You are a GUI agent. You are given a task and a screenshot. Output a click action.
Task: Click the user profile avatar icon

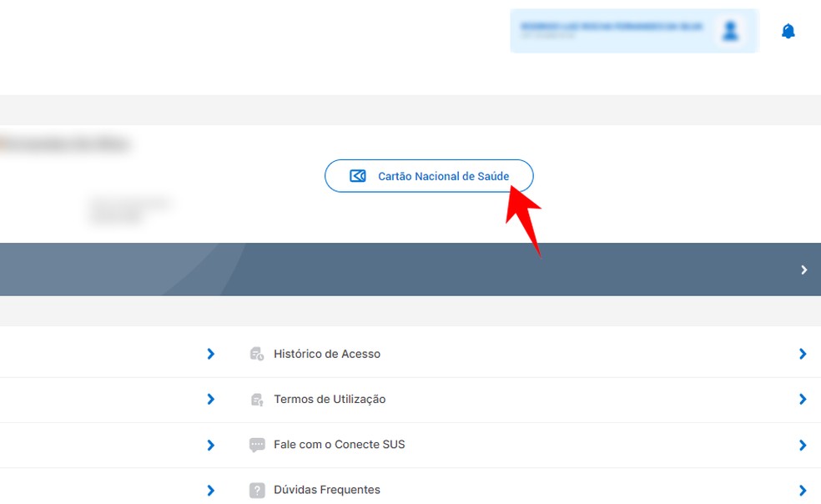(730, 31)
